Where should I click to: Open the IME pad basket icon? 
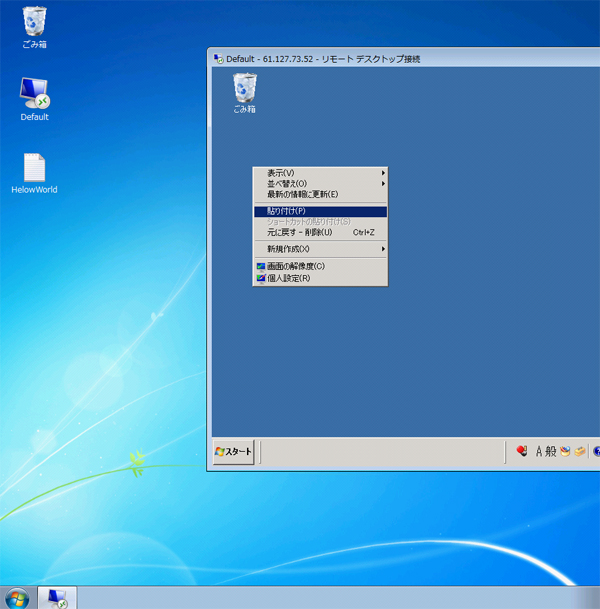pos(565,451)
